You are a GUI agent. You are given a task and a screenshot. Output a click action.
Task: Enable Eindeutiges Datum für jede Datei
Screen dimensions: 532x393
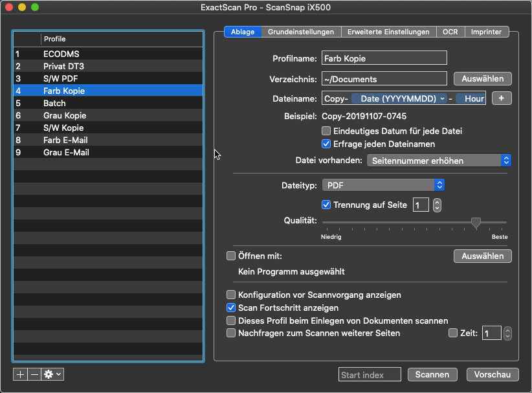coord(326,131)
